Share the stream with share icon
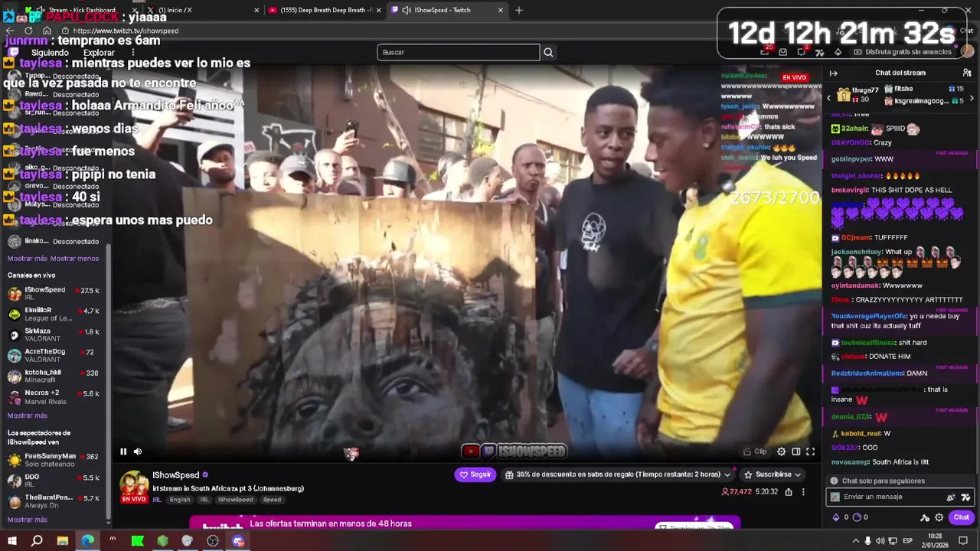The image size is (980, 551). pyautogui.click(x=789, y=492)
